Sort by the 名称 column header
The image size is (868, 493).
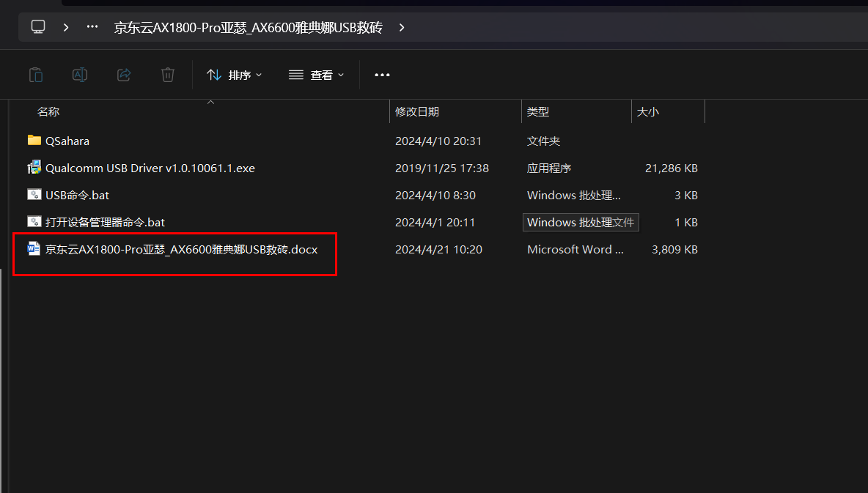48,112
